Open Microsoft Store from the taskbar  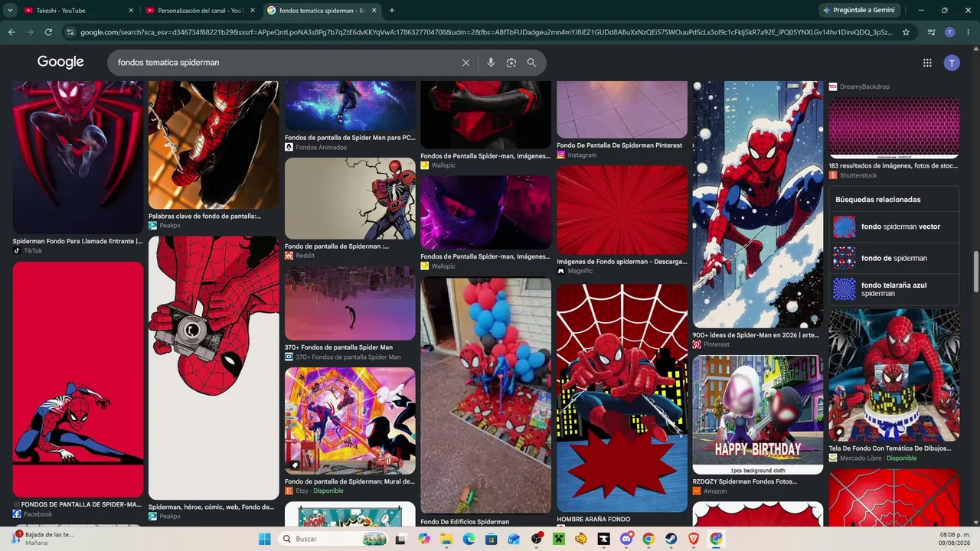492,539
